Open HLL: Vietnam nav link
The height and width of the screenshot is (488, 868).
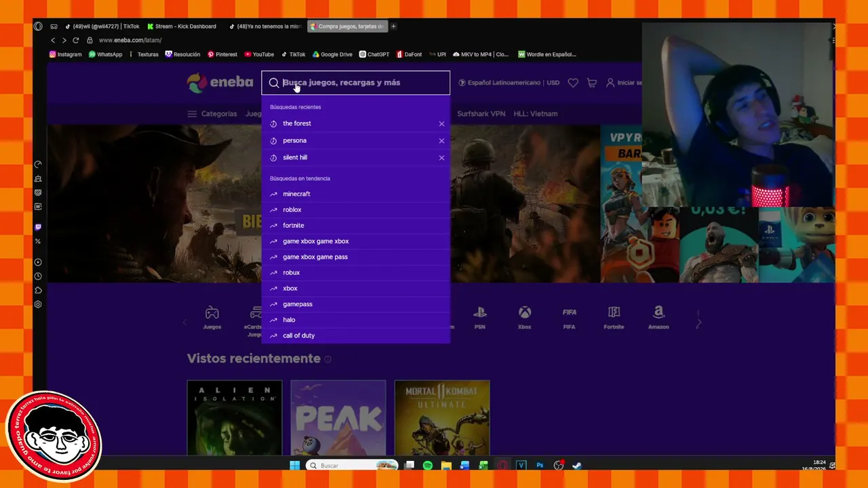536,114
